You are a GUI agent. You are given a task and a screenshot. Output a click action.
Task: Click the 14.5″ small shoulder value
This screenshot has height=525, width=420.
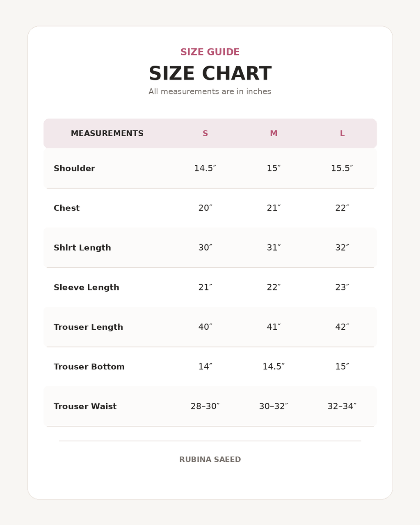pyautogui.click(x=205, y=169)
